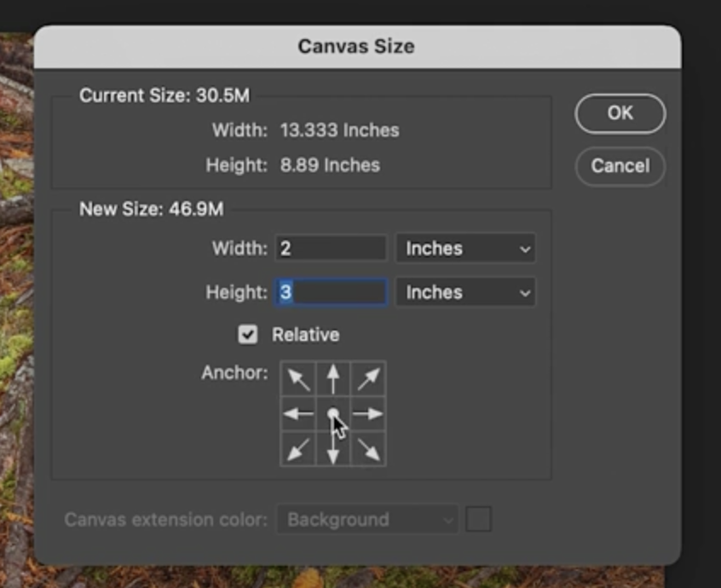
Task: Set anchor to bottom-left arrow
Action: tap(298, 449)
